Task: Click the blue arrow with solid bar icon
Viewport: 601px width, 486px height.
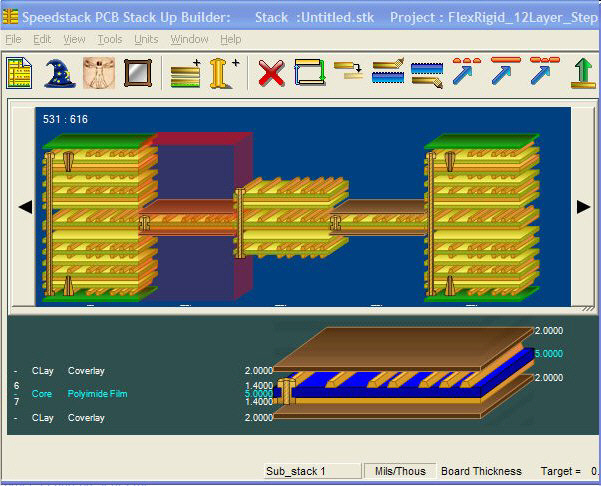Action: (505, 71)
